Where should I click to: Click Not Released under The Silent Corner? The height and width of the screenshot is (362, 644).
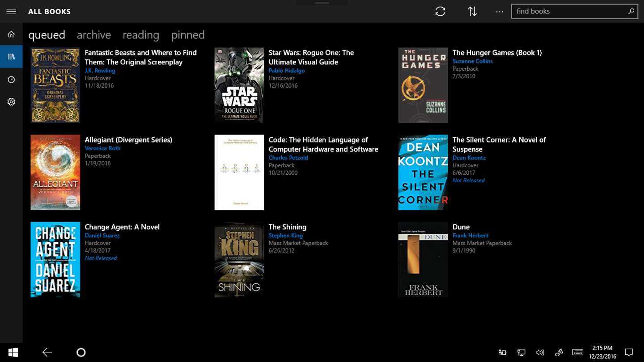coord(468,181)
